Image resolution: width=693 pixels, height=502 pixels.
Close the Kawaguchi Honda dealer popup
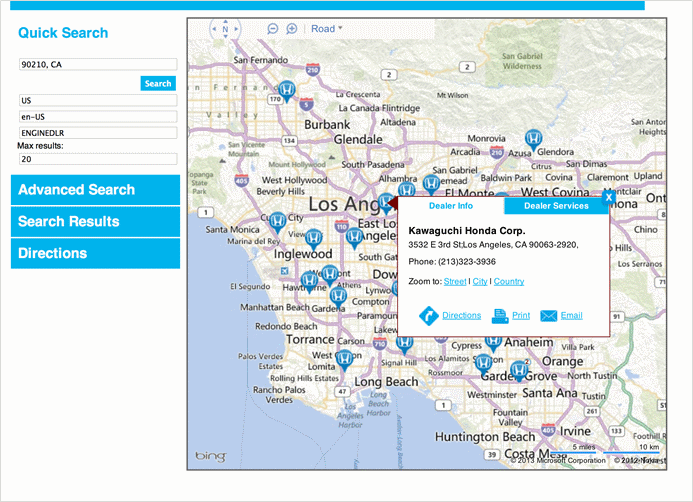608,198
